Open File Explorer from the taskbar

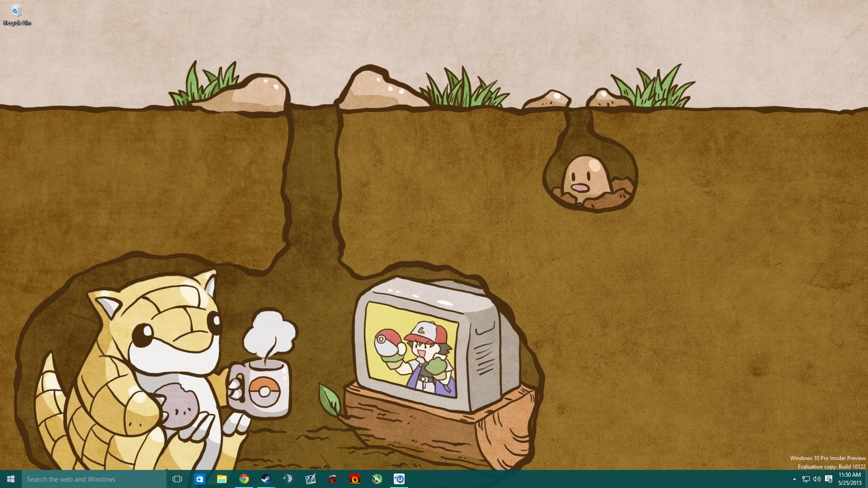coord(222,479)
